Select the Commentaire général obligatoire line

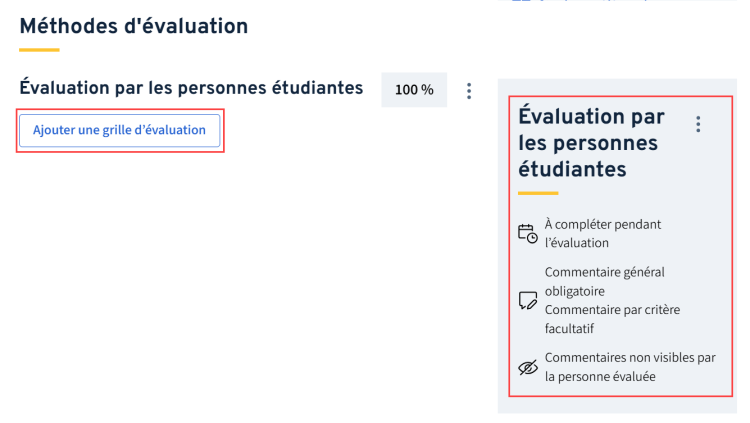(x=605, y=281)
